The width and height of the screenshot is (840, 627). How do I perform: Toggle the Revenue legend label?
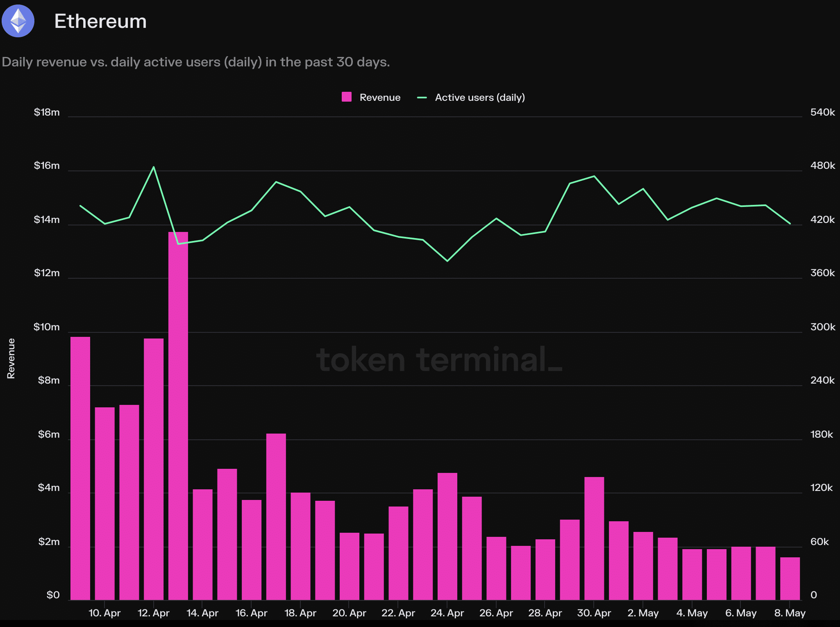tap(379, 98)
